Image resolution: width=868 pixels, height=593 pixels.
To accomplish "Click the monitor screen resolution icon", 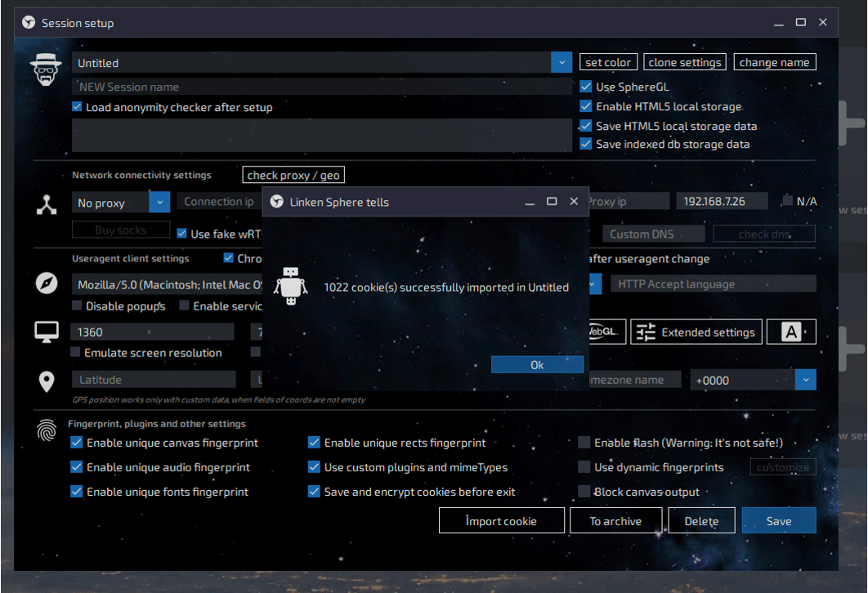I will pos(47,332).
